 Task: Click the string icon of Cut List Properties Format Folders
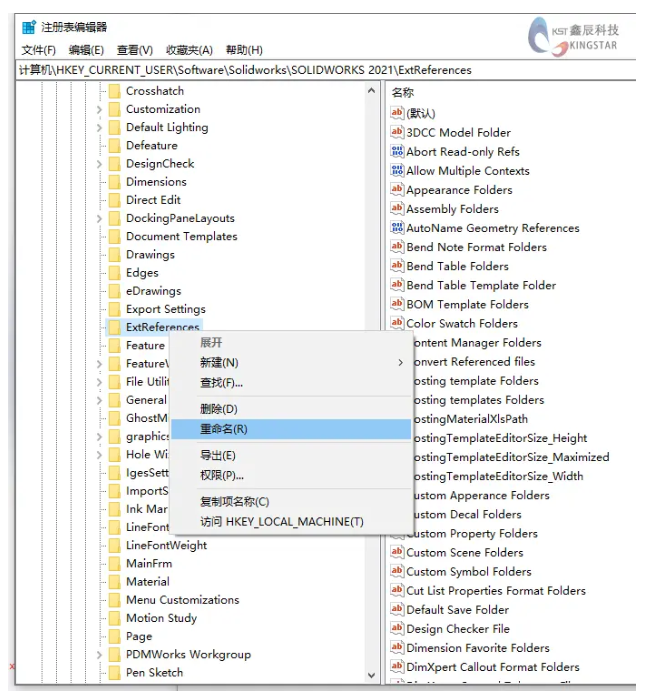[397, 590]
